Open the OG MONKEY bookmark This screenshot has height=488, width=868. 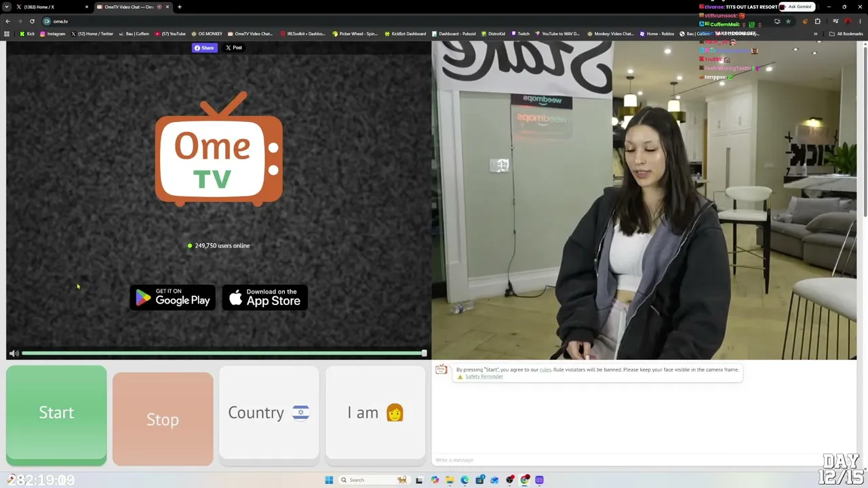point(207,34)
